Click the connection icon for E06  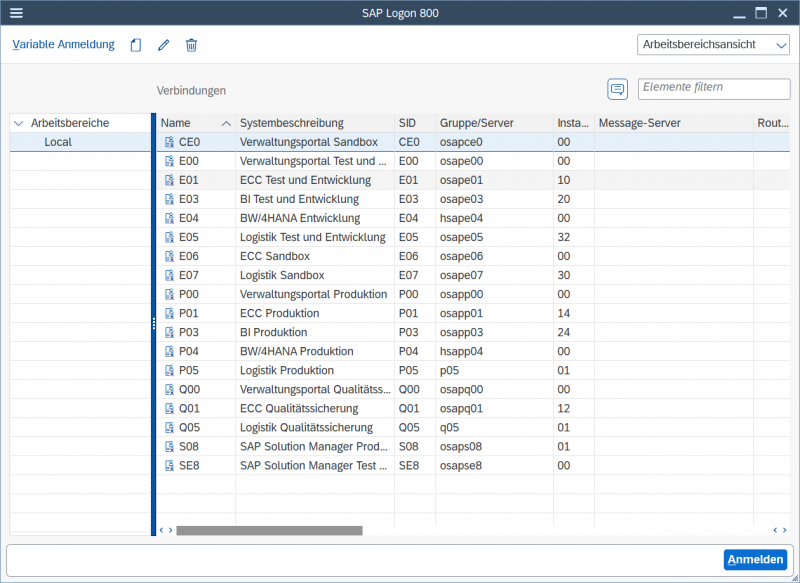point(169,257)
